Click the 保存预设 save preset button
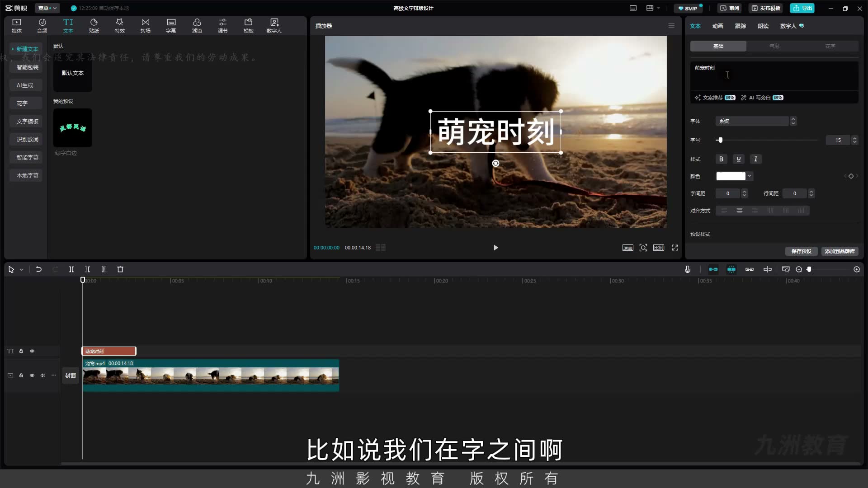The height and width of the screenshot is (488, 868). pos(801,251)
